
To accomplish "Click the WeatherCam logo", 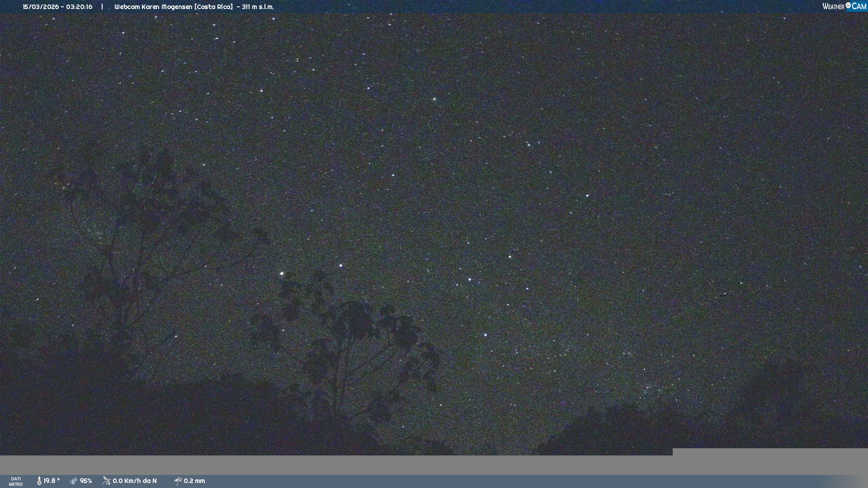I will (844, 6).
